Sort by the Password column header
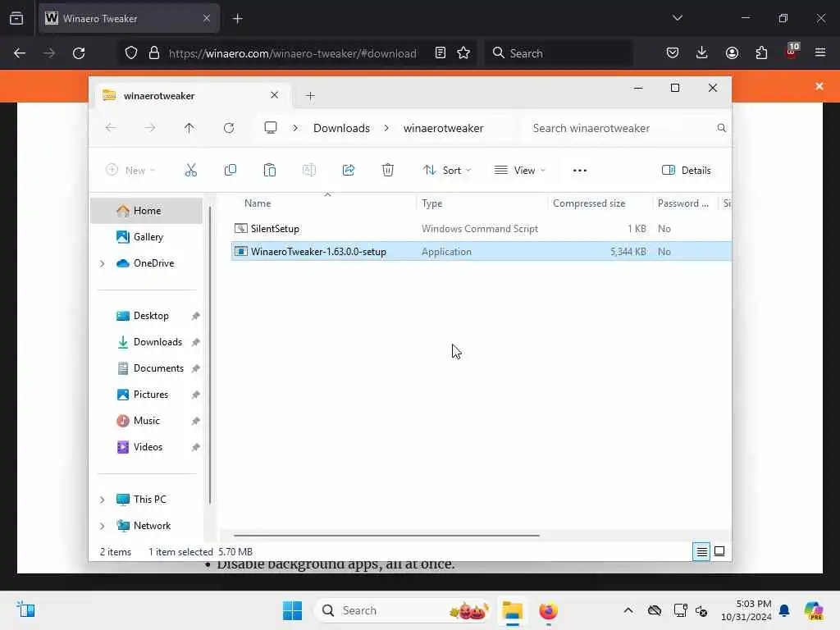The height and width of the screenshot is (630, 840). pos(684,203)
